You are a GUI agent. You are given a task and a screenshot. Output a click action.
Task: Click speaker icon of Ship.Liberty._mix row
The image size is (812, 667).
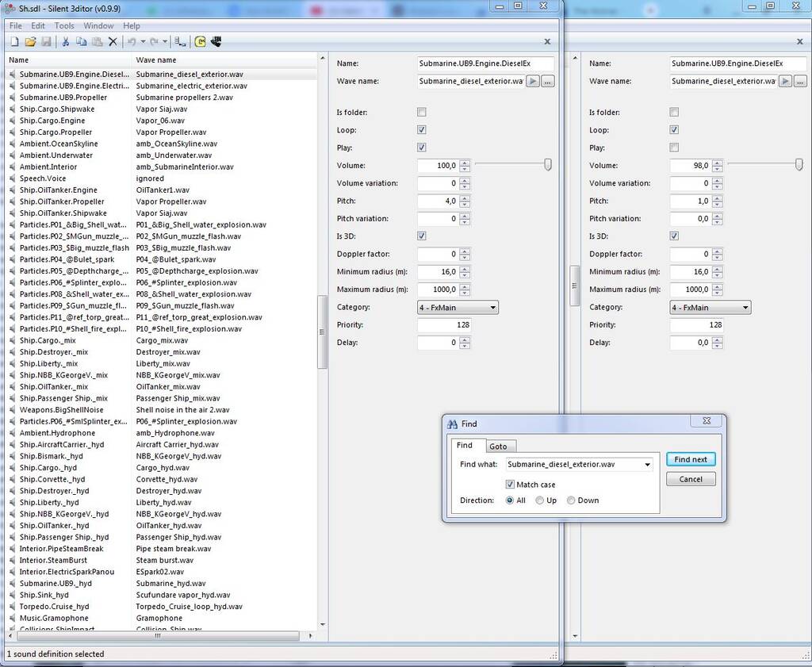click(x=13, y=363)
